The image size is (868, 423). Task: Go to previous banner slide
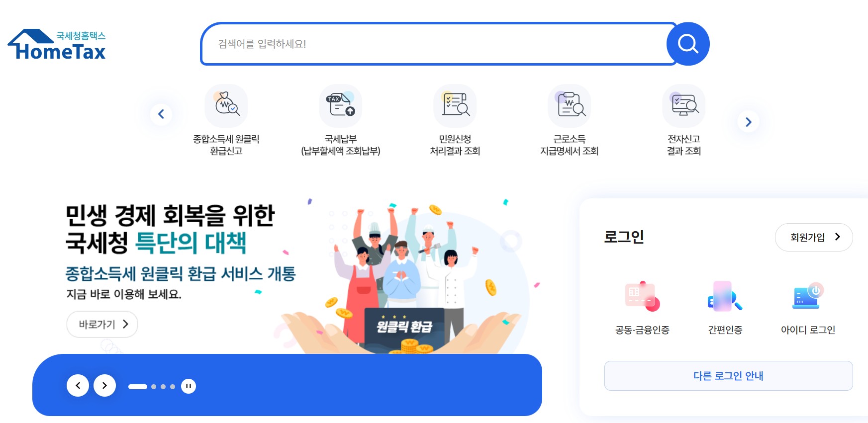click(78, 385)
